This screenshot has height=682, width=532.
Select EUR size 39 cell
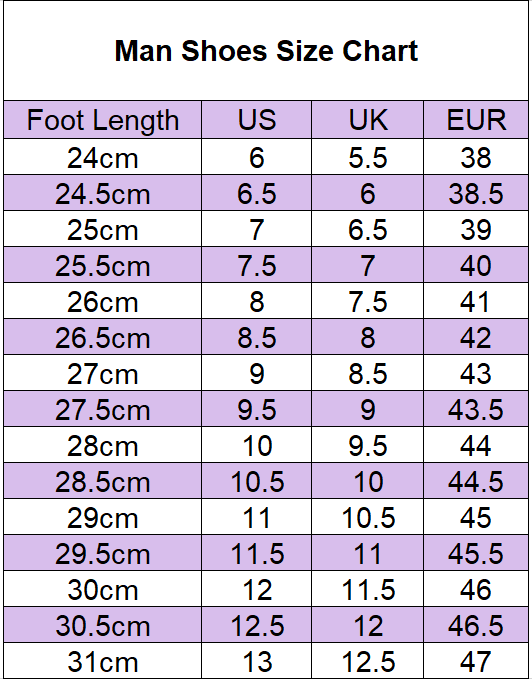click(x=476, y=229)
